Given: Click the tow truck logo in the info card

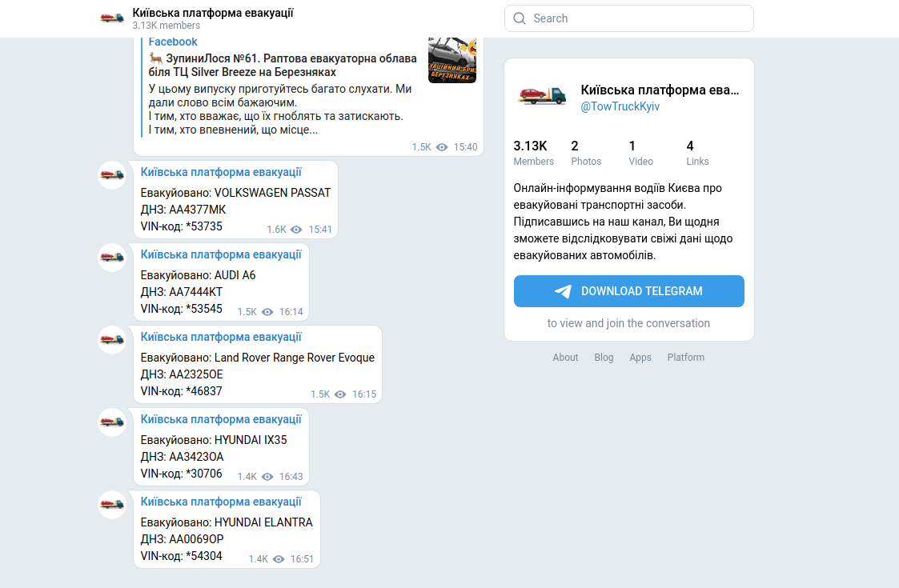Looking at the screenshot, I should pos(542,95).
